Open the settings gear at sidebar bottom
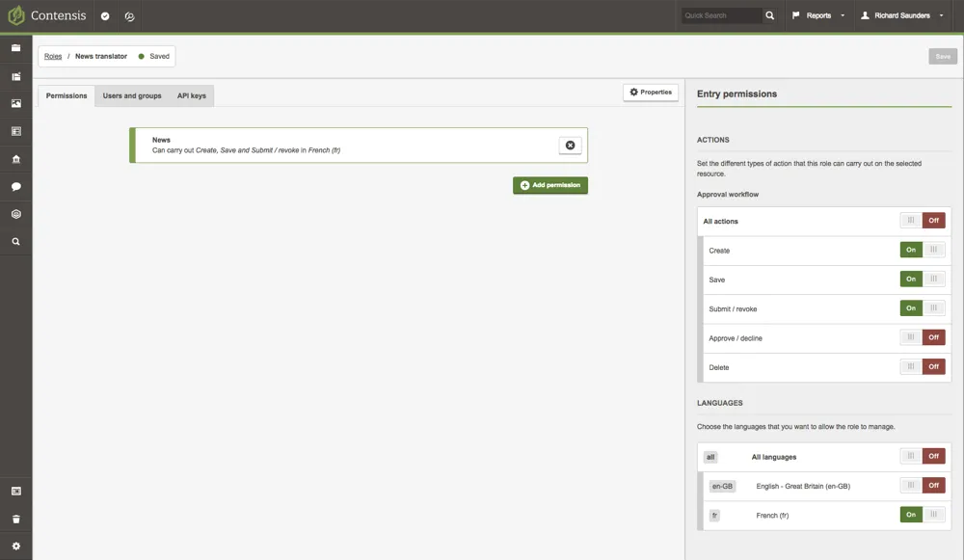 point(16,546)
